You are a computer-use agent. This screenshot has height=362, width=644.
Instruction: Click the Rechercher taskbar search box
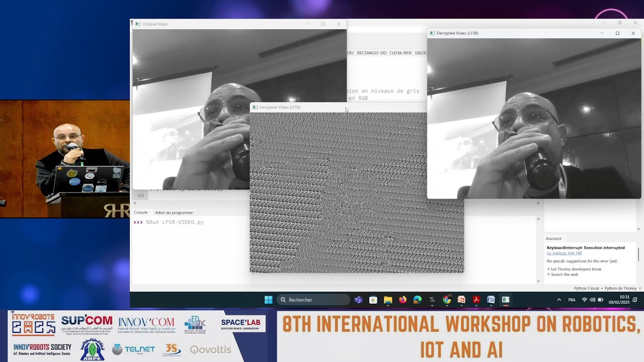pos(313,300)
